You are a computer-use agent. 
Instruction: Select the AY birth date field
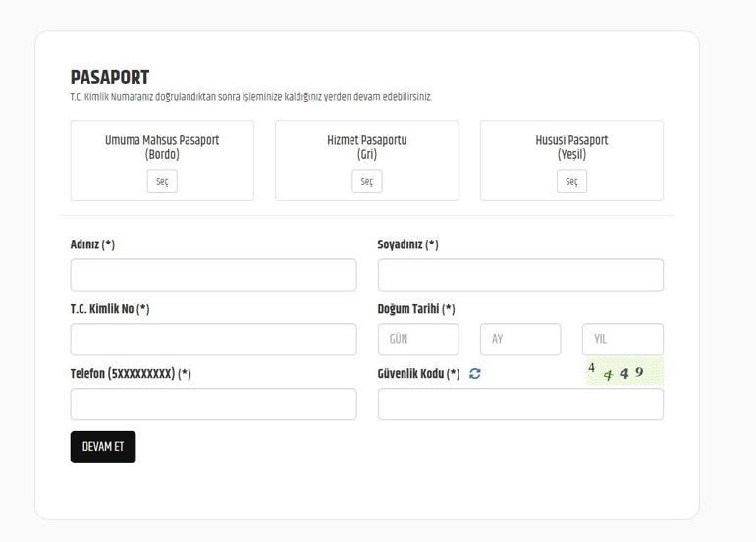coord(520,340)
